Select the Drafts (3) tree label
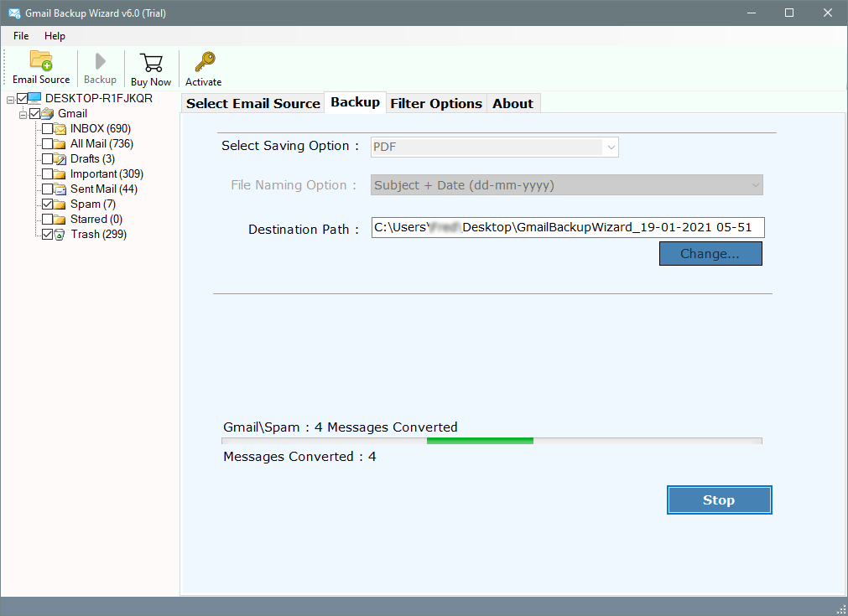 click(92, 159)
